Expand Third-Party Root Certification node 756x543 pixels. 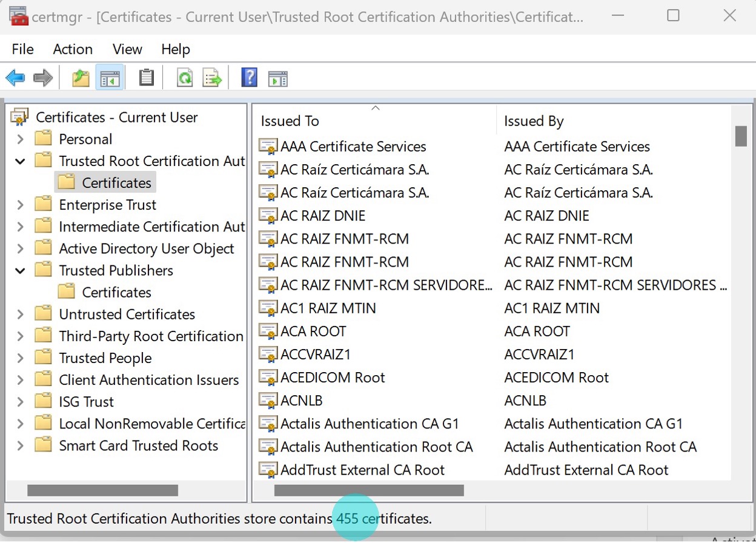pyautogui.click(x=21, y=336)
